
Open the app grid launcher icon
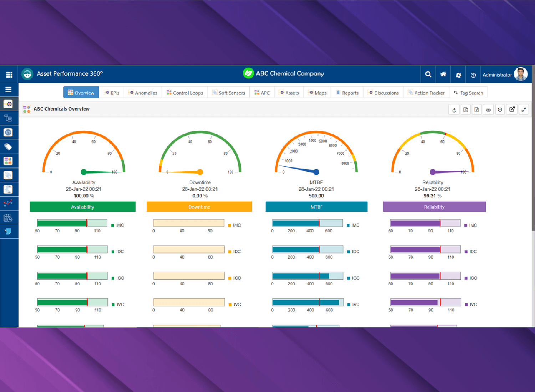[9, 74]
